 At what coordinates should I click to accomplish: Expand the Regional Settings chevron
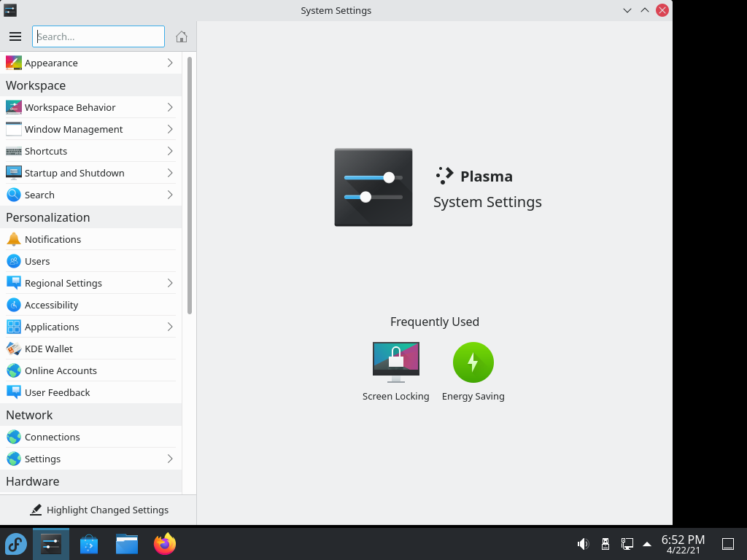[x=170, y=283]
